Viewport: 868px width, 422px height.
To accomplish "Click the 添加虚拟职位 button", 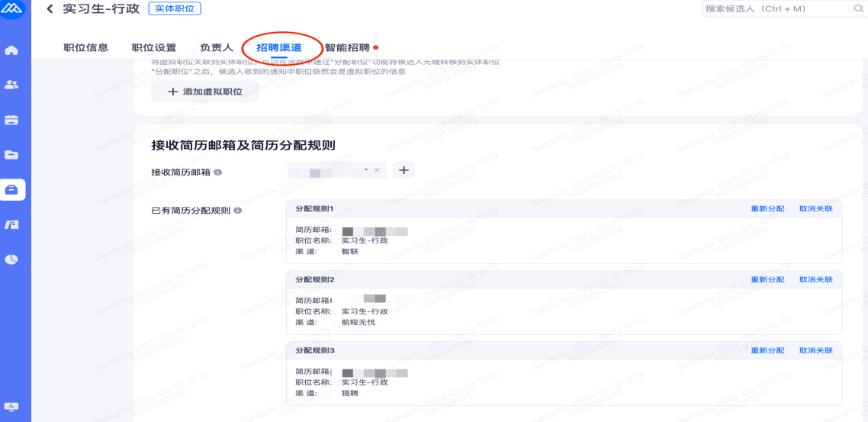I will [204, 92].
